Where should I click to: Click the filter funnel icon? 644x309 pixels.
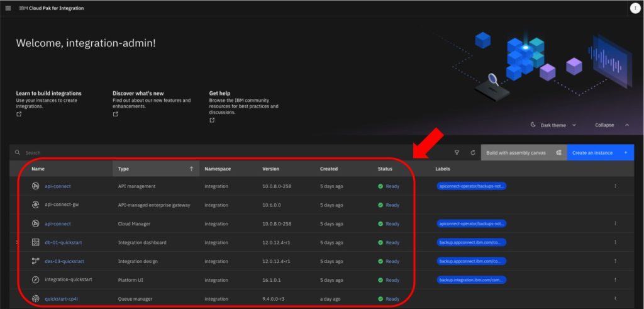tap(457, 152)
